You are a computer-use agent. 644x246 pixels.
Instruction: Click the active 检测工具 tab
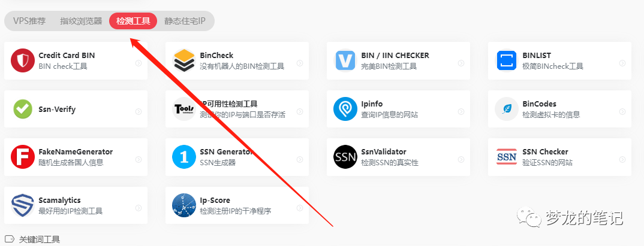133,21
